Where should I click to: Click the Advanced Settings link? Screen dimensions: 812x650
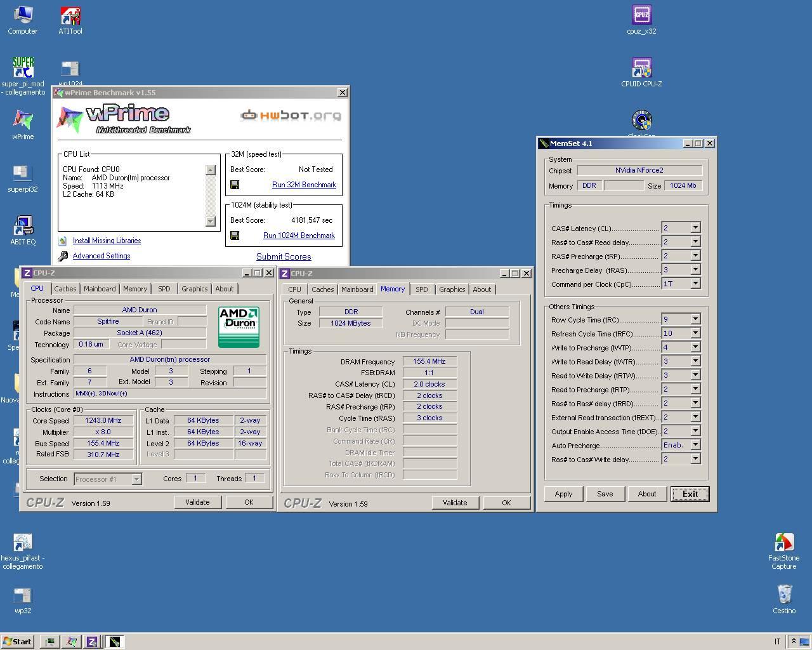point(101,256)
